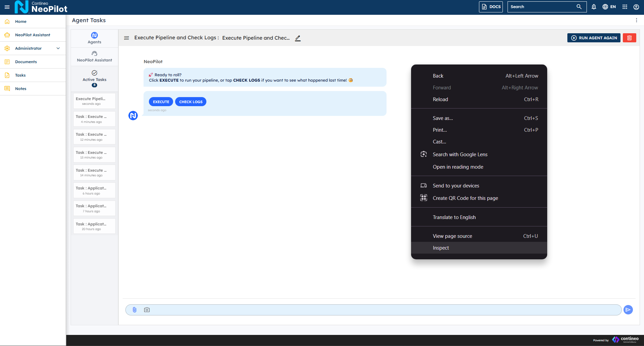Toggle the task list panel hamburger icon
644x346 pixels.
click(126, 38)
